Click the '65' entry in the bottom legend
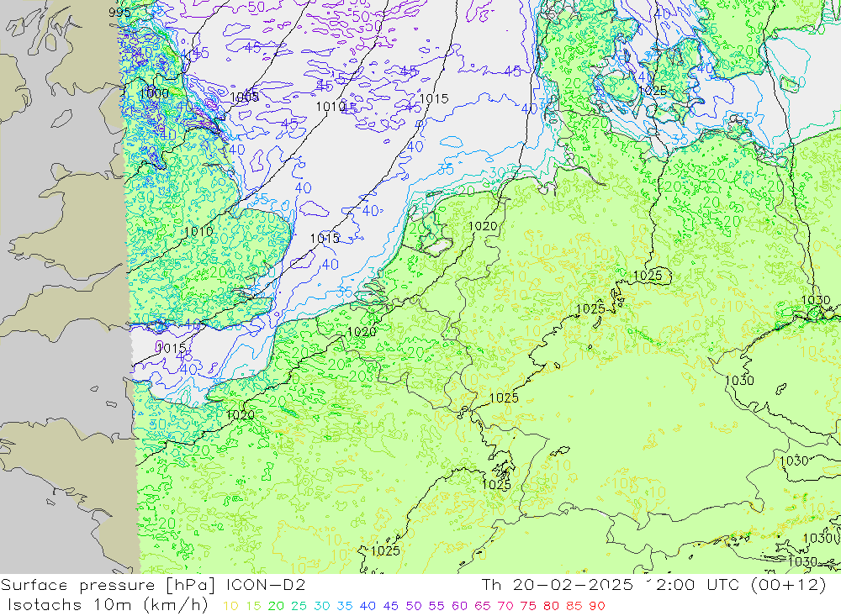Image resolution: width=841 pixels, height=616 pixels. [483, 607]
